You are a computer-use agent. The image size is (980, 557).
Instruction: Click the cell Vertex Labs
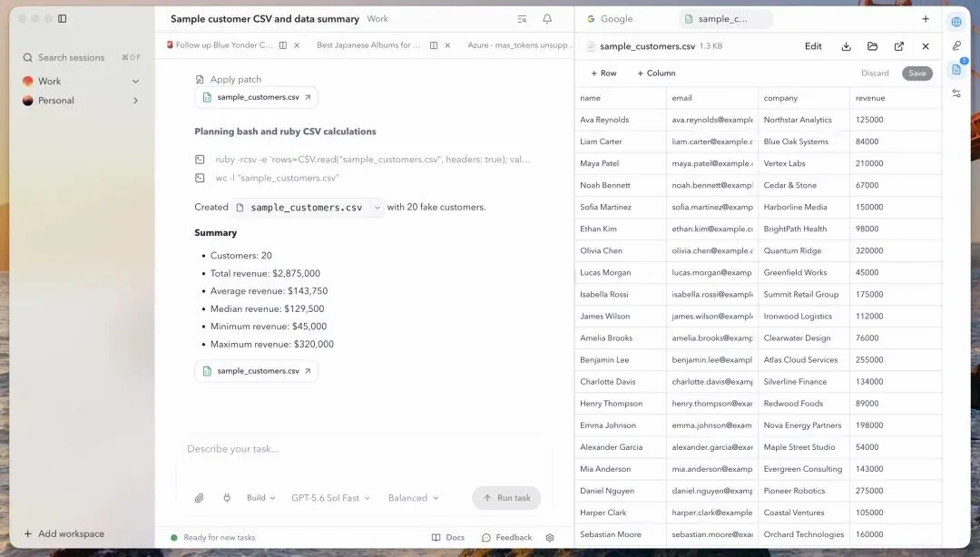pyautogui.click(x=804, y=164)
